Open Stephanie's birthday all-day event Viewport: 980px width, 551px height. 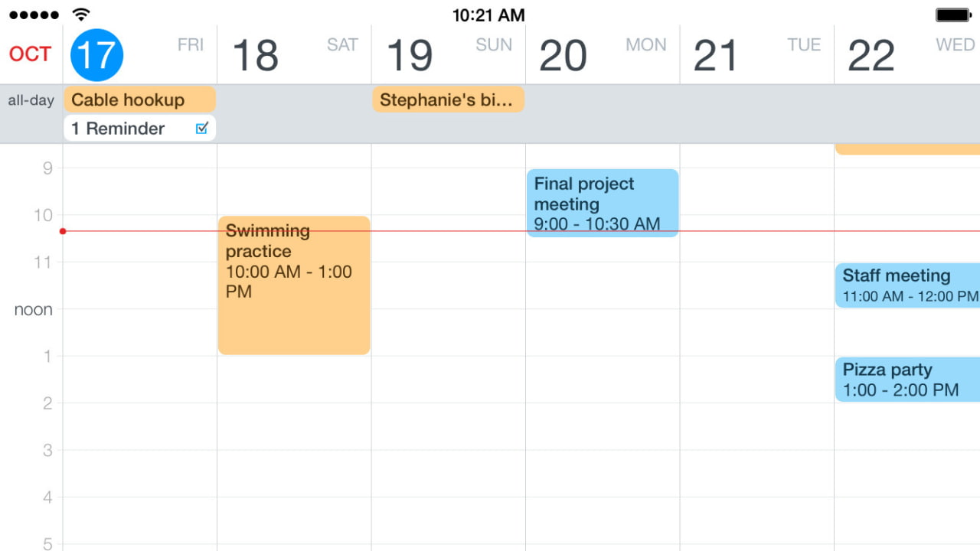pyautogui.click(x=448, y=99)
